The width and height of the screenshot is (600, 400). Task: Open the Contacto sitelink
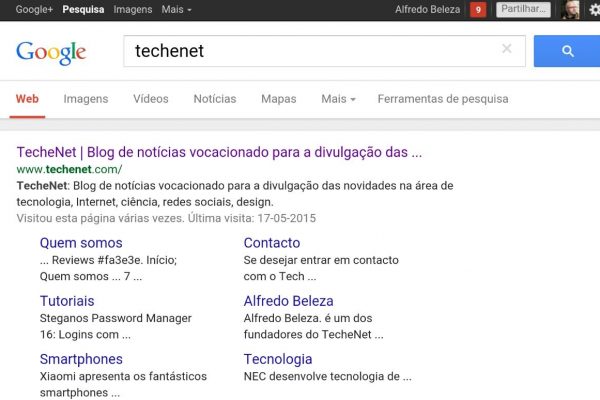[x=272, y=243]
